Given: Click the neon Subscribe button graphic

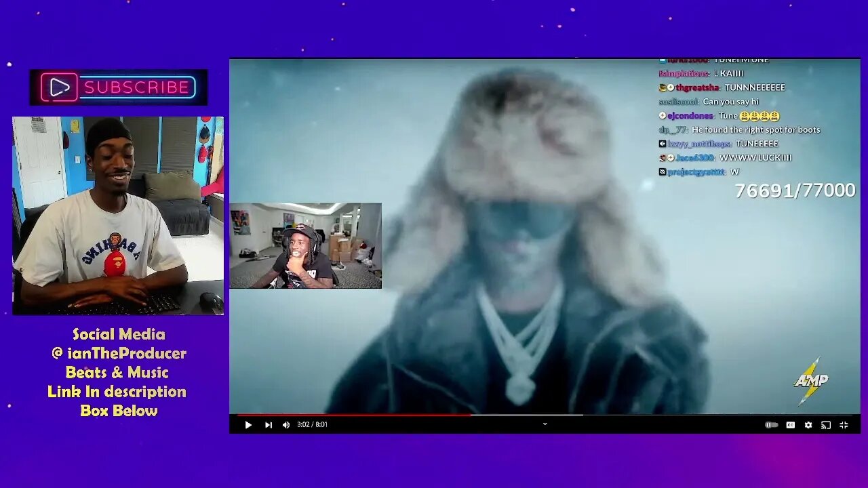Looking at the screenshot, I should (119, 87).
